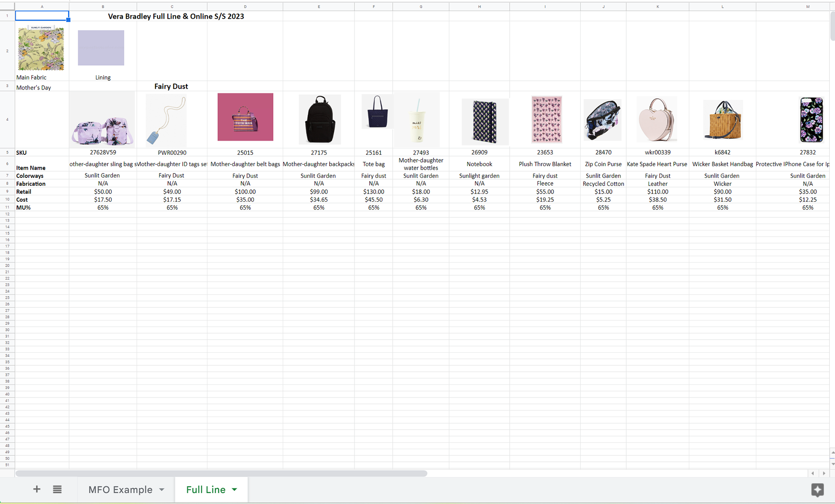Screen dimensions: 835x504
Task: Click the vertical scrollbar thumb
Action: [x=832, y=26]
